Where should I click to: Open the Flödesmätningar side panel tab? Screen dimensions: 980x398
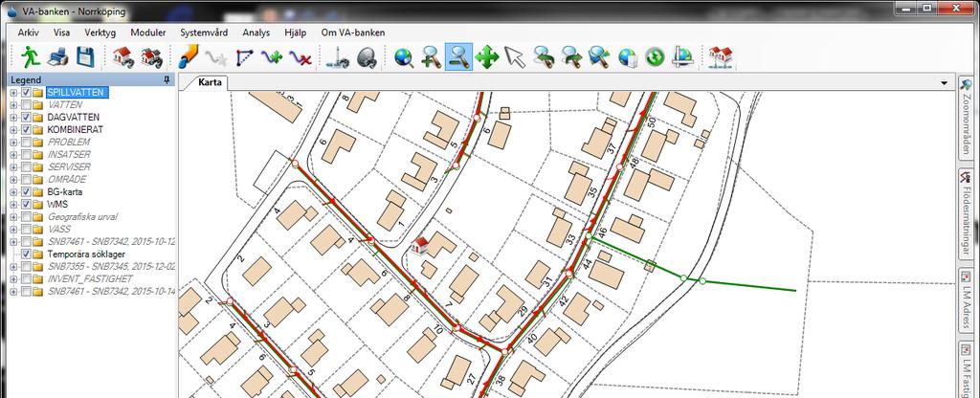(x=967, y=213)
